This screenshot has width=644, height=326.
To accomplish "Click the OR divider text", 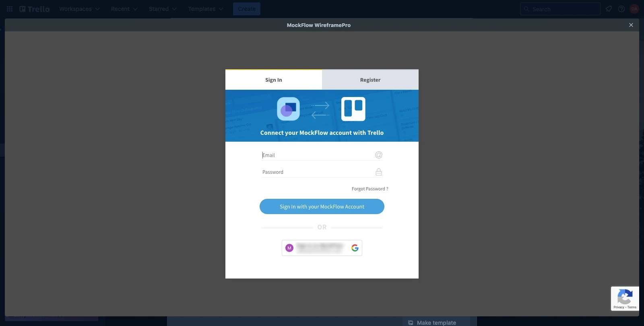I will (322, 227).
